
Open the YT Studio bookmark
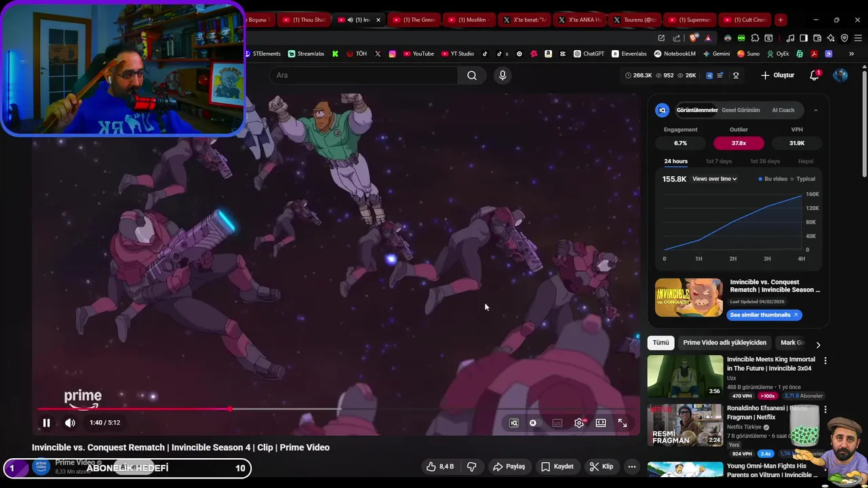458,54
